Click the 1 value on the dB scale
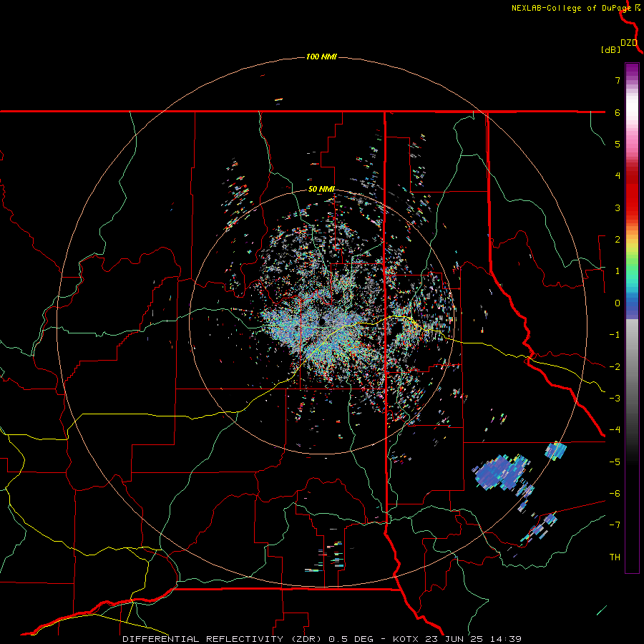Image resolution: width=644 pixels, height=644 pixels. (618, 271)
